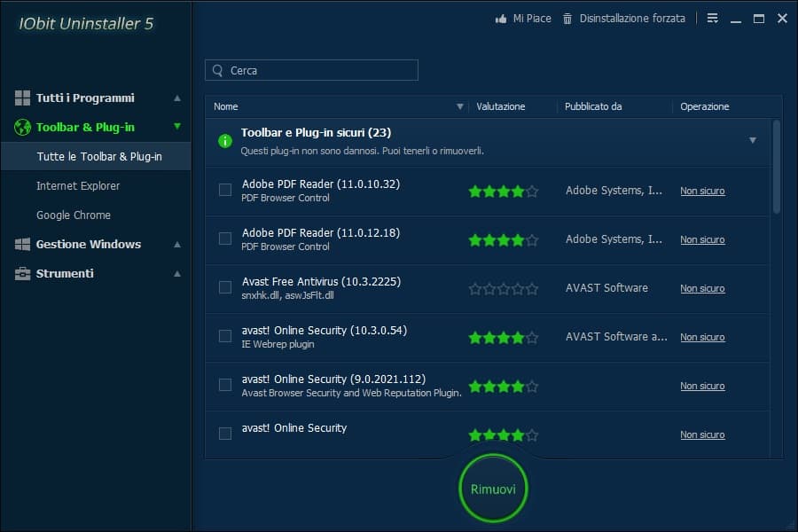Image resolution: width=798 pixels, height=532 pixels.
Task: Check Adobe PDF Reader (11.0.12.18) checkbox
Action: pyautogui.click(x=225, y=239)
